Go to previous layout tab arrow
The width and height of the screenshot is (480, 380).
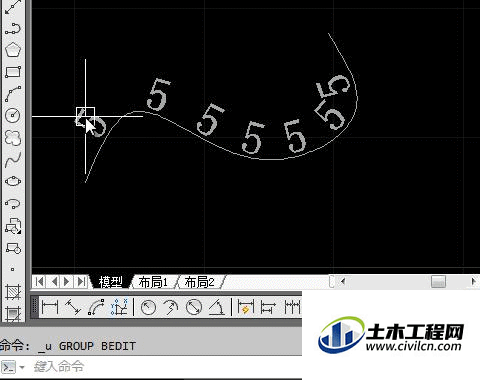[54, 282]
